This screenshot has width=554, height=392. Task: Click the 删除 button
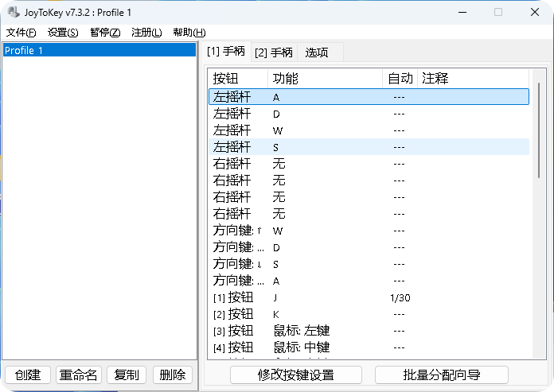173,375
